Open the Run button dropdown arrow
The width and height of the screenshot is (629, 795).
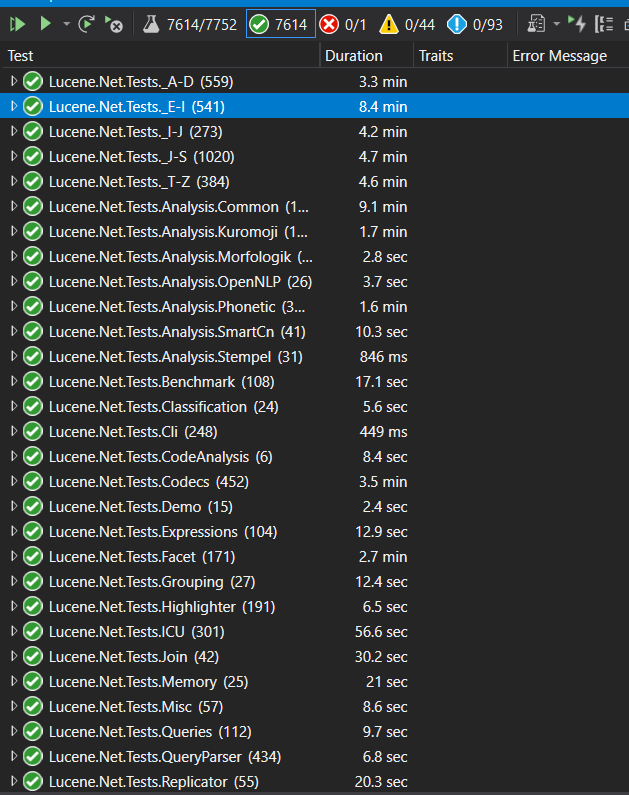tap(66, 24)
